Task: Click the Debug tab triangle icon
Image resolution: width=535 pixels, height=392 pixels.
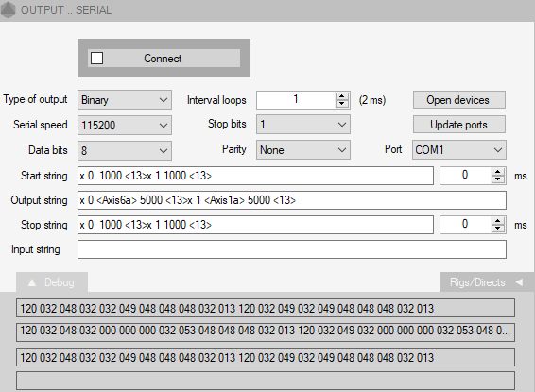Action: (32, 282)
